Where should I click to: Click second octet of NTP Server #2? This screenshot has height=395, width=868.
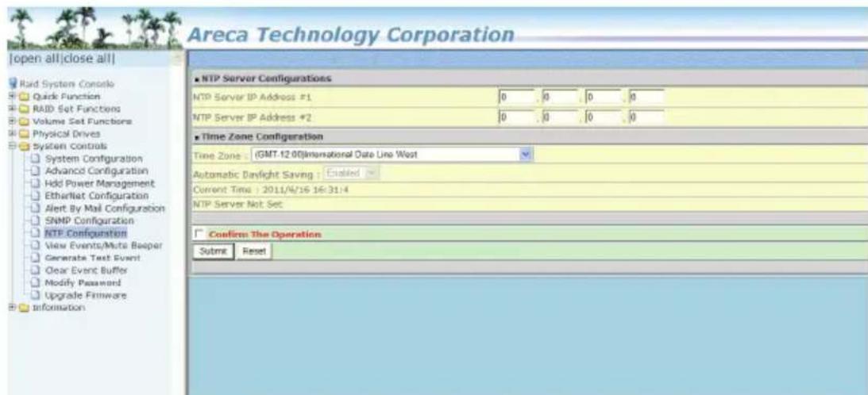coord(559,117)
